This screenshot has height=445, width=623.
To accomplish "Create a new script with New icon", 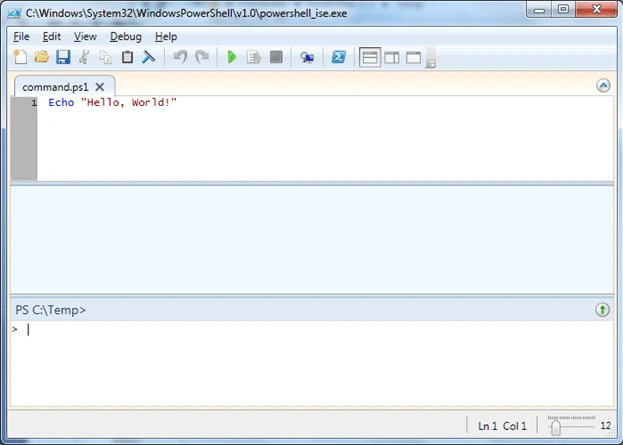I will pos(20,57).
